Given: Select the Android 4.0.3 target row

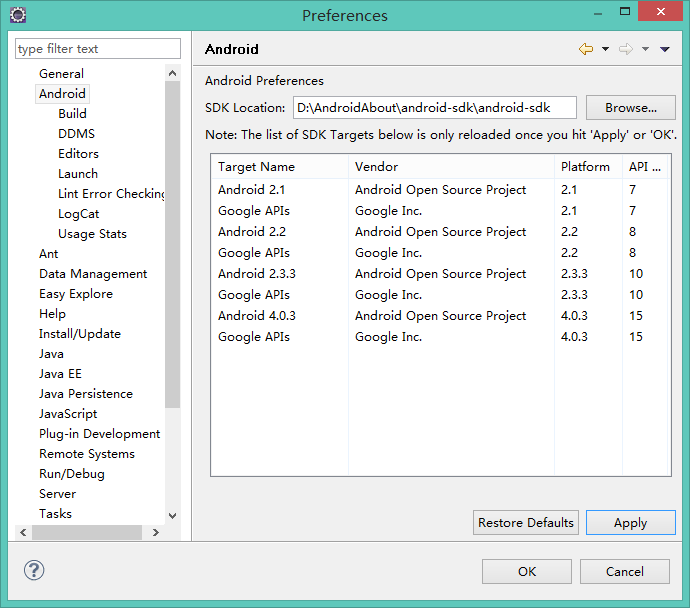Looking at the screenshot, I should 441,316.
